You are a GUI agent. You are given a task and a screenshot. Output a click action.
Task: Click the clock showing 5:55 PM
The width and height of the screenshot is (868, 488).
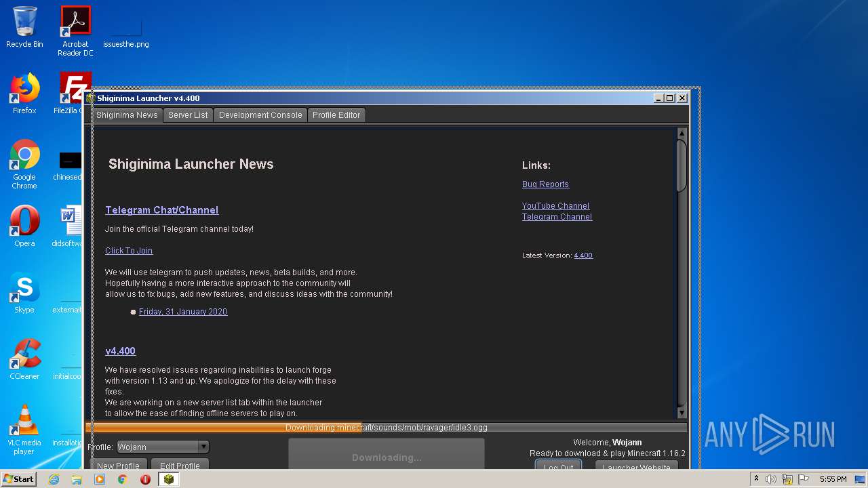(x=833, y=479)
